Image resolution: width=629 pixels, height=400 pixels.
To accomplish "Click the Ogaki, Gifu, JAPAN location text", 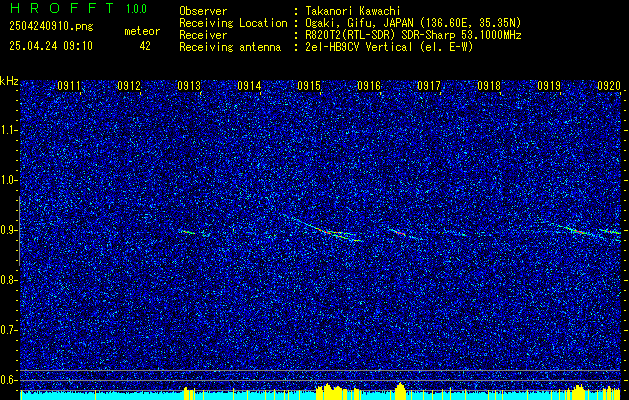I will pos(413,23).
